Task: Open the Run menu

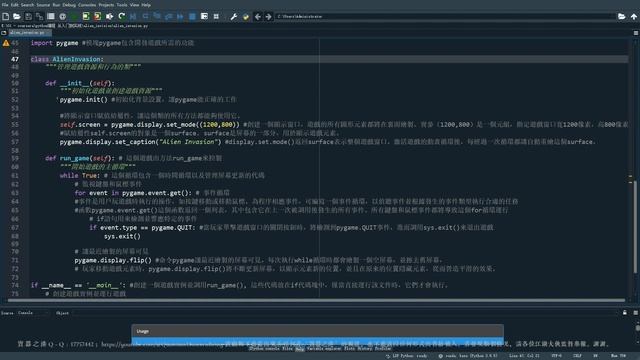Action: click(x=56, y=5)
